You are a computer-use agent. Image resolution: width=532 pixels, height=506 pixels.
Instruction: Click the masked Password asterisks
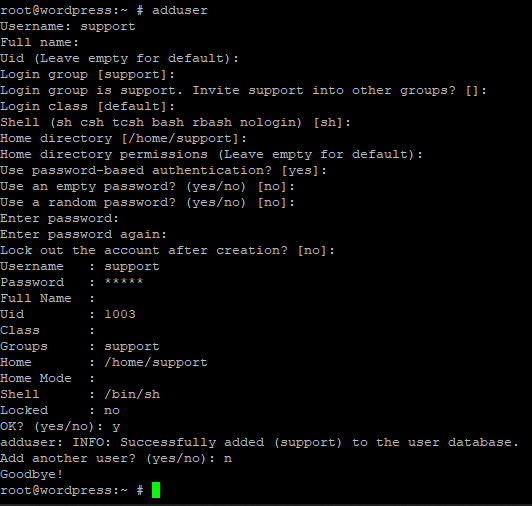[x=124, y=282]
